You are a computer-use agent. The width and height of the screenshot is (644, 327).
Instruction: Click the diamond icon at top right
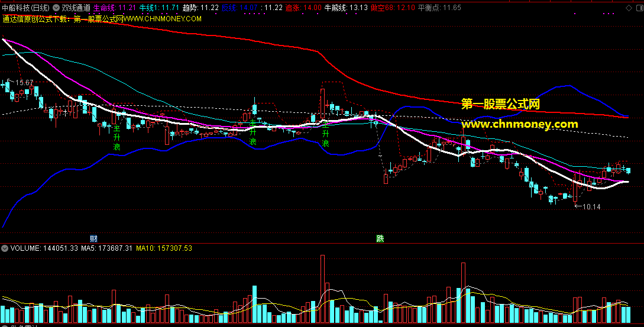click(x=629, y=8)
